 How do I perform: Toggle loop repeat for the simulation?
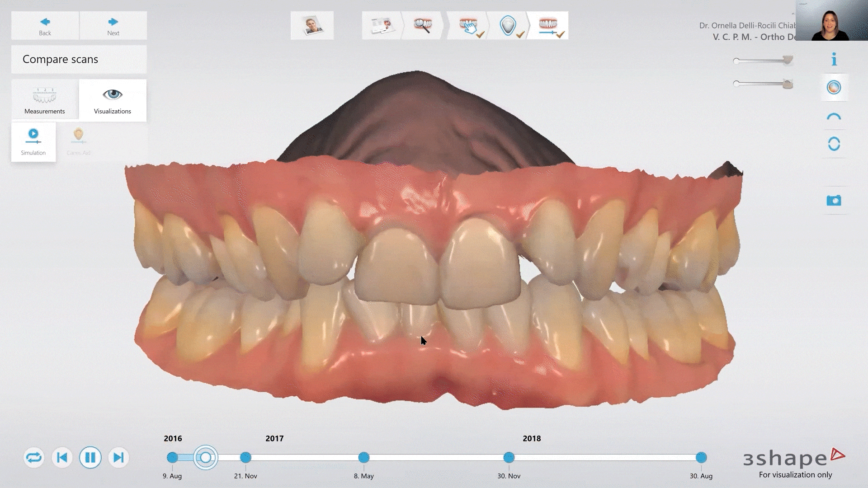coord(33,457)
